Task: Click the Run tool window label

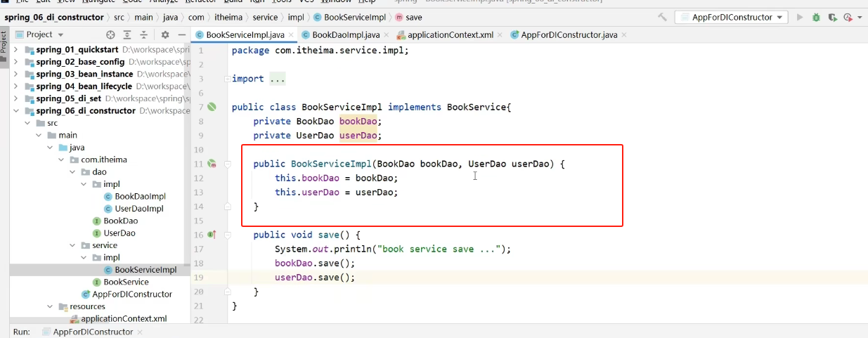Action: click(x=22, y=332)
